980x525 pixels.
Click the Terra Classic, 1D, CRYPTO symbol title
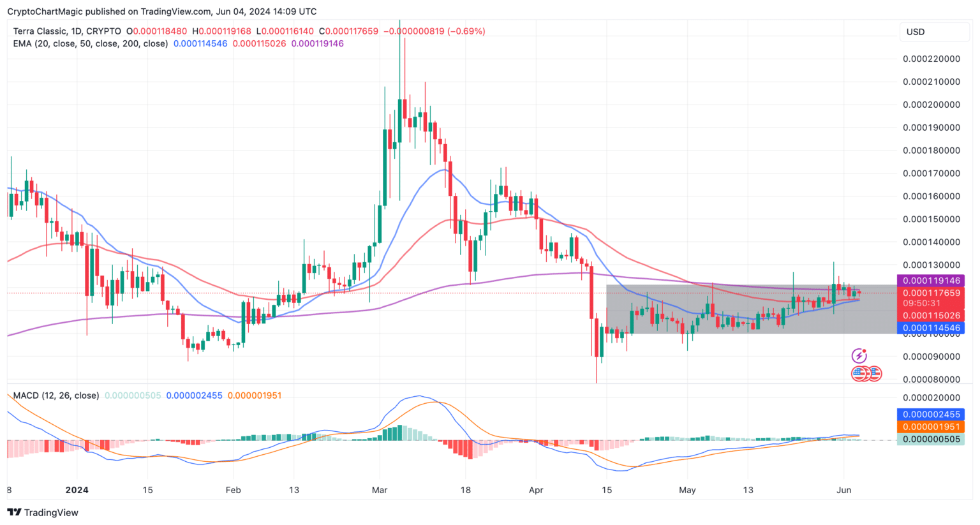(67, 31)
